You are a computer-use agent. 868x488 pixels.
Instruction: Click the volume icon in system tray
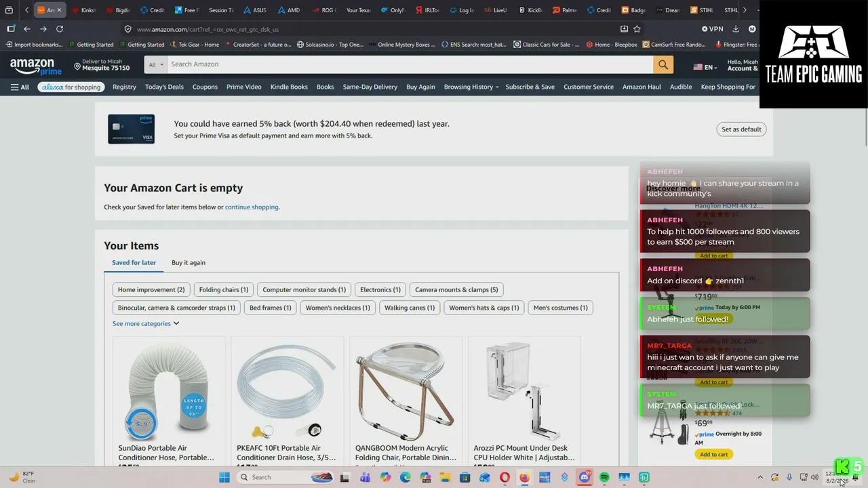(814, 477)
